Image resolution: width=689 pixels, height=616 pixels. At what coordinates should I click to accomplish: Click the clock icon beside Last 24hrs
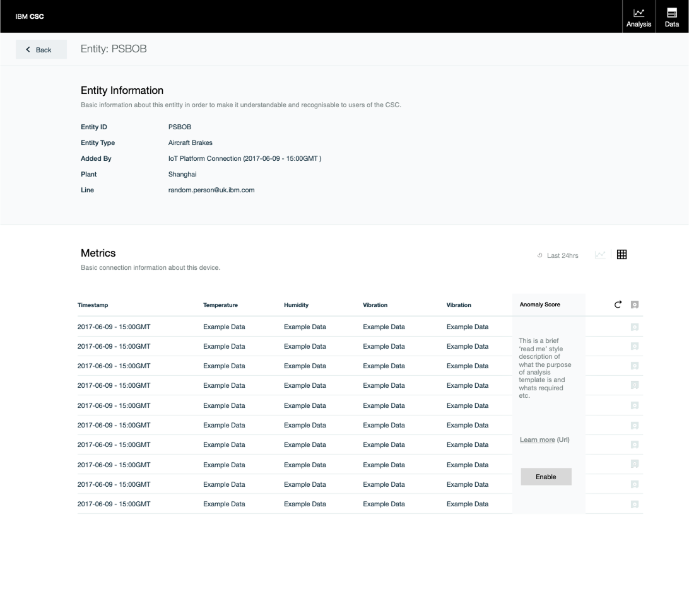point(539,255)
